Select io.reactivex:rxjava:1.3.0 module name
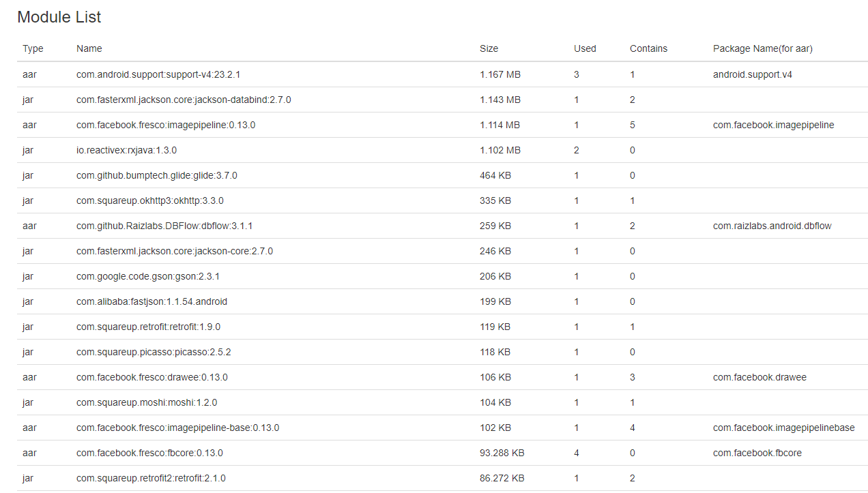 (126, 150)
